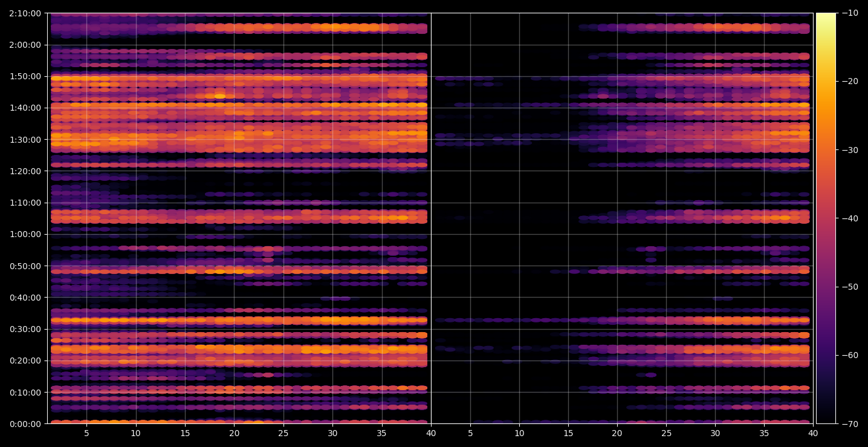Click x-axis tick 35 of the left panel
The width and height of the screenshot is (868, 447).
coord(381,433)
